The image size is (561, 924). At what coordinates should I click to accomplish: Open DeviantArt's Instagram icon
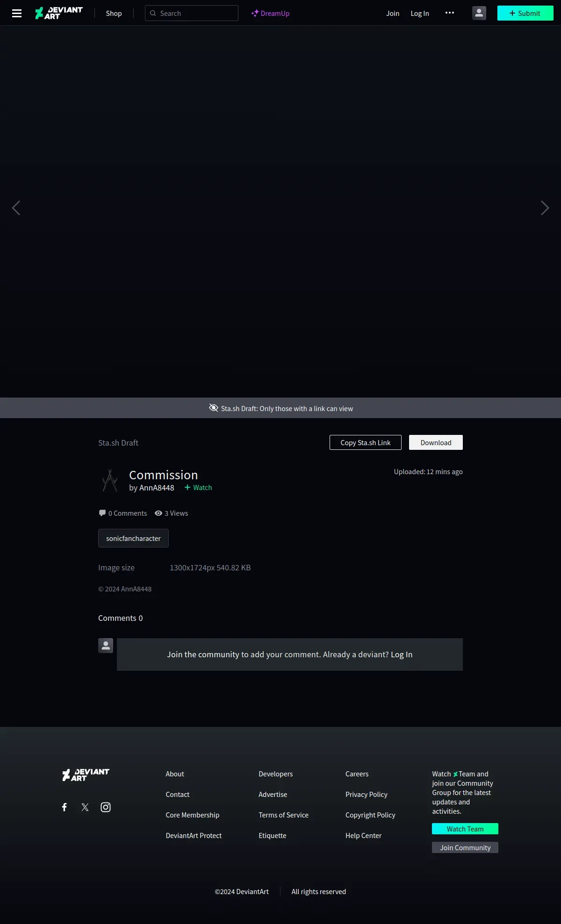(106, 807)
